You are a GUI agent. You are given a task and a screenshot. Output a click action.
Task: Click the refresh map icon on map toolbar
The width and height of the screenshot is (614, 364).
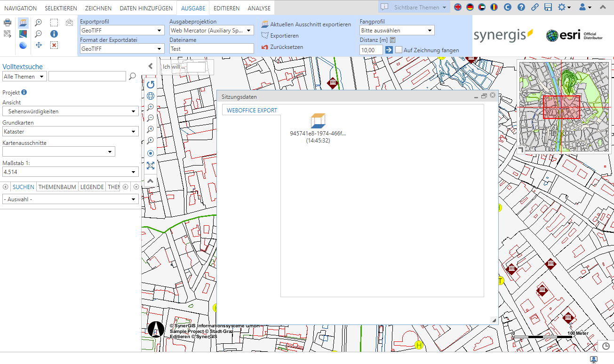(151, 84)
